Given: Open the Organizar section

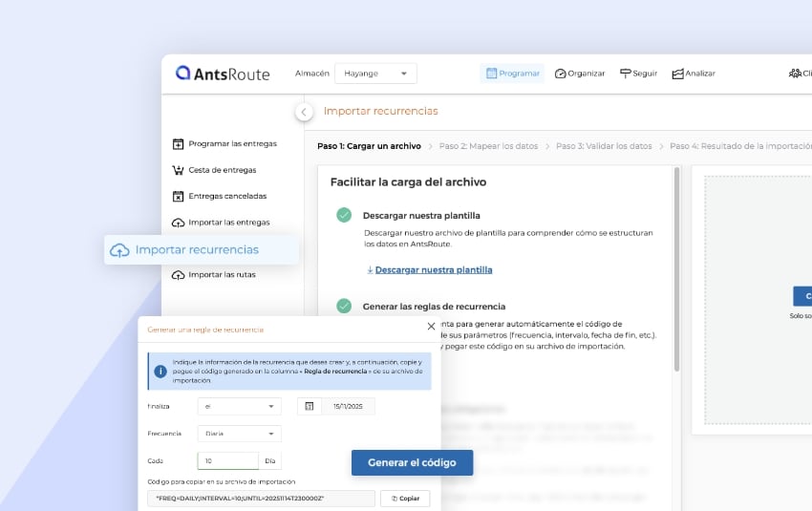Looking at the screenshot, I should click(x=580, y=74).
